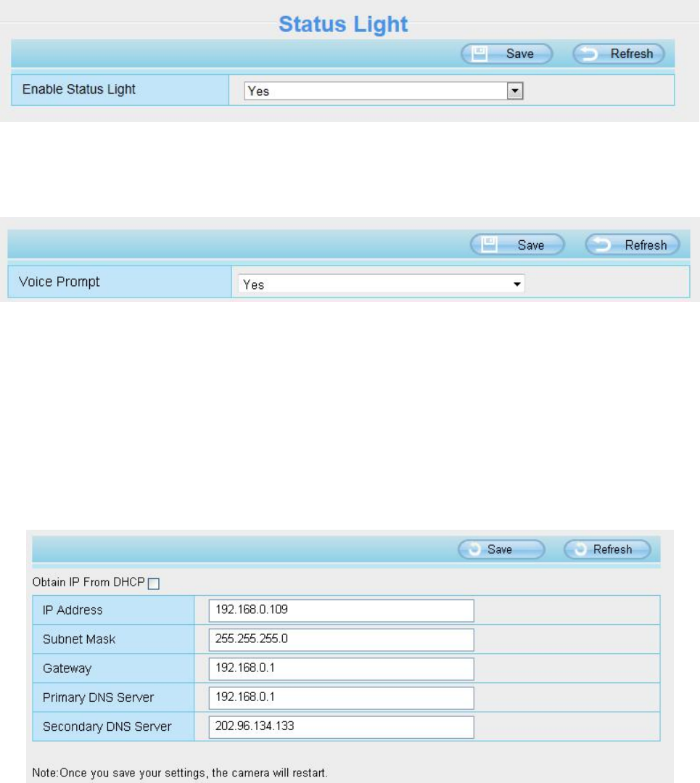Select the IP Address input field
The image size is (700, 783).
click(x=341, y=610)
